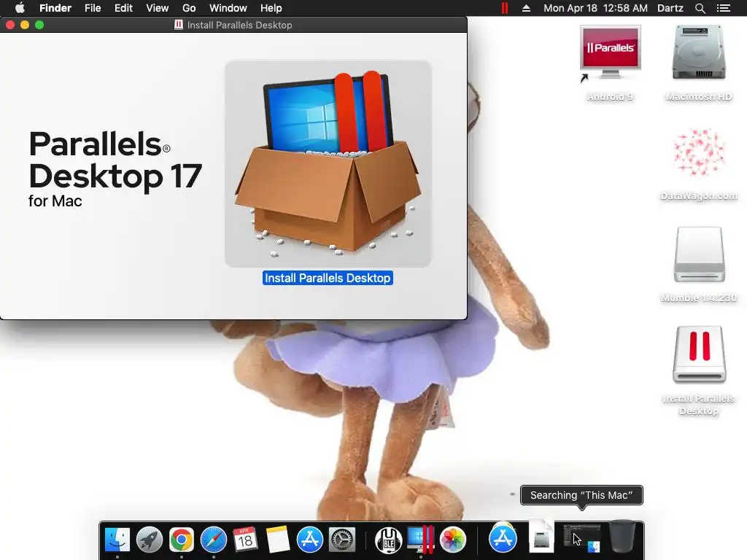Zoom the Install Parallels Desktop window

tap(39, 25)
